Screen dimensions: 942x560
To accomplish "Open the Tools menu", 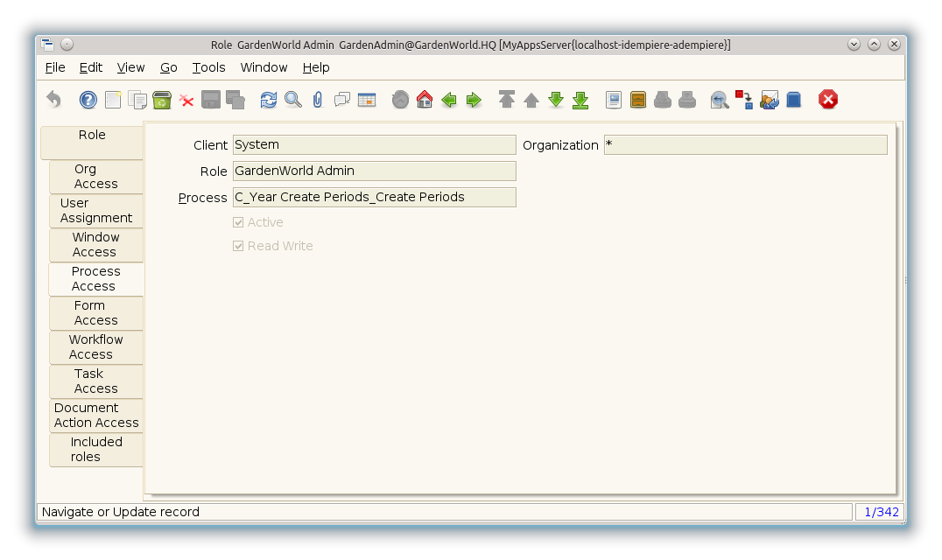I will [208, 67].
